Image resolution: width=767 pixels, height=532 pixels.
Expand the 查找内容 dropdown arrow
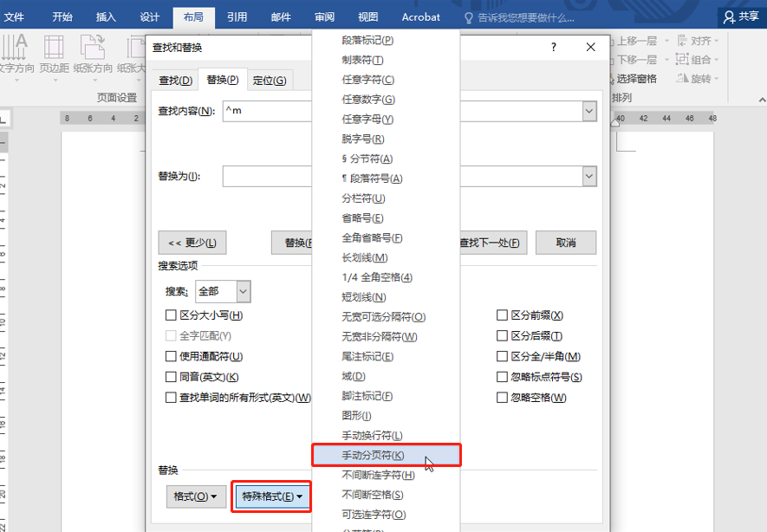click(589, 111)
